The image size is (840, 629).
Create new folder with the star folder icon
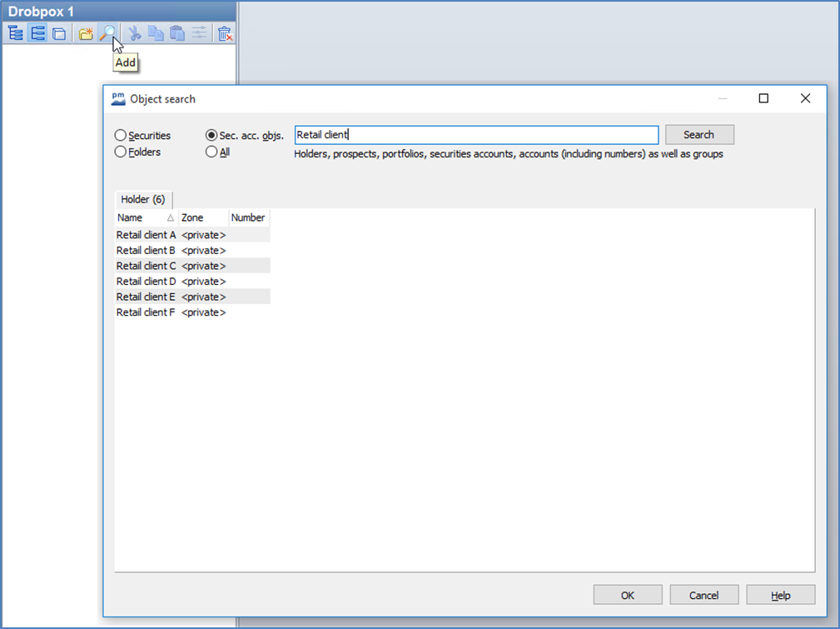coord(86,33)
